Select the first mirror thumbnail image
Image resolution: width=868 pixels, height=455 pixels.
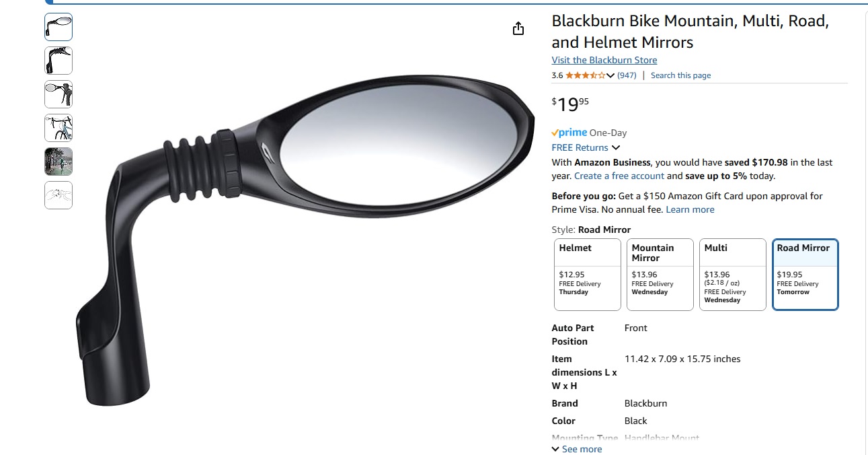(x=58, y=27)
